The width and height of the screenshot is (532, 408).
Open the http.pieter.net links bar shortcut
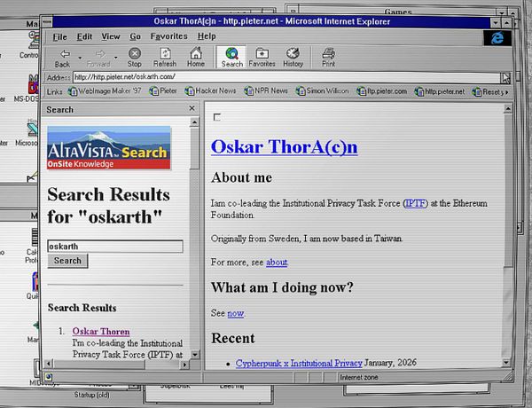[x=440, y=91]
